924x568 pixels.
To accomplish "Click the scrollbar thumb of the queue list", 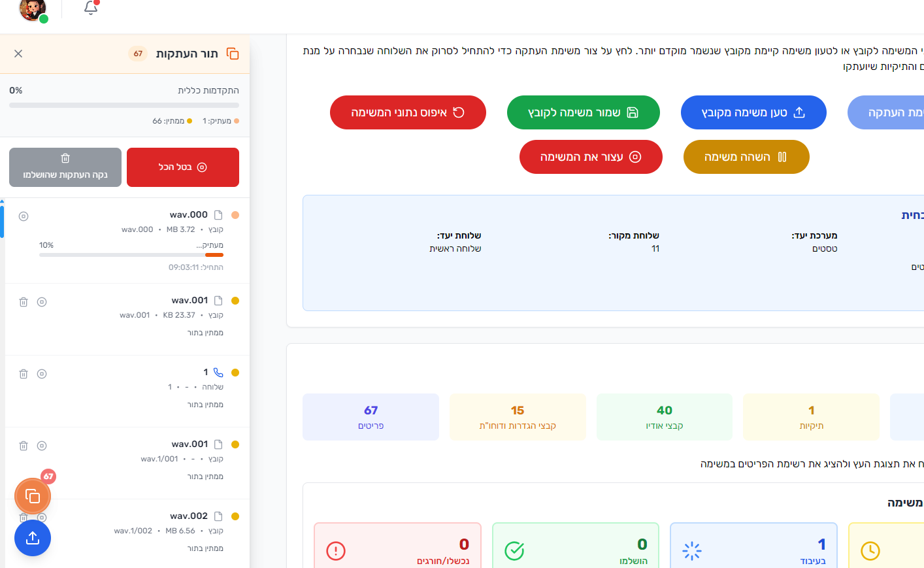I will point(2,221).
